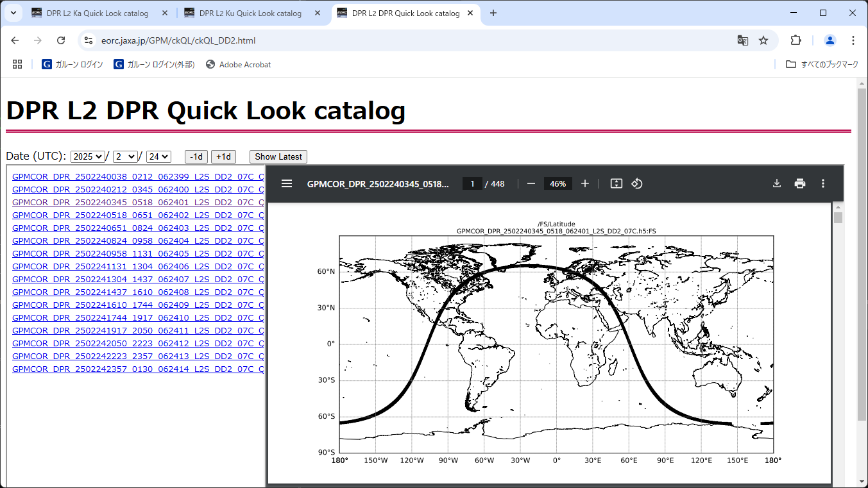The height and width of the screenshot is (488, 868).
Task: Click the +1d button
Action: pos(223,156)
